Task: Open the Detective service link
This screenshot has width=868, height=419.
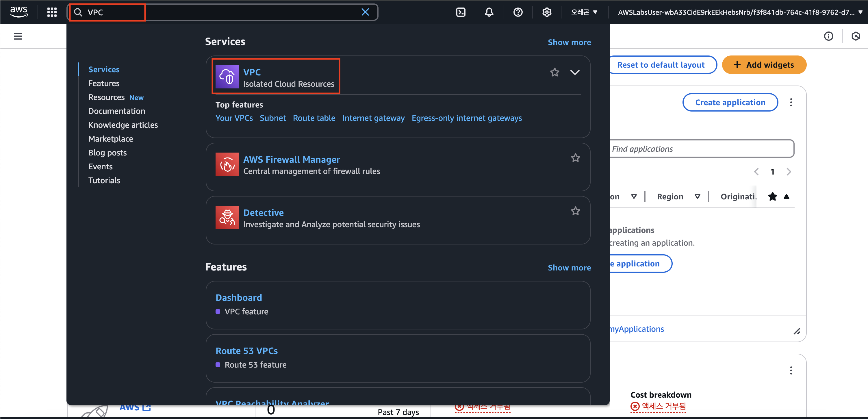Action: [x=264, y=213]
